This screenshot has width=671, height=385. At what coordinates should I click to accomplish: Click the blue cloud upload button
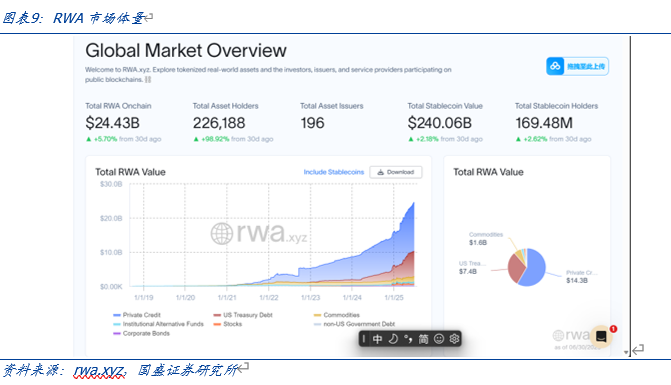pyautogui.click(x=577, y=66)
